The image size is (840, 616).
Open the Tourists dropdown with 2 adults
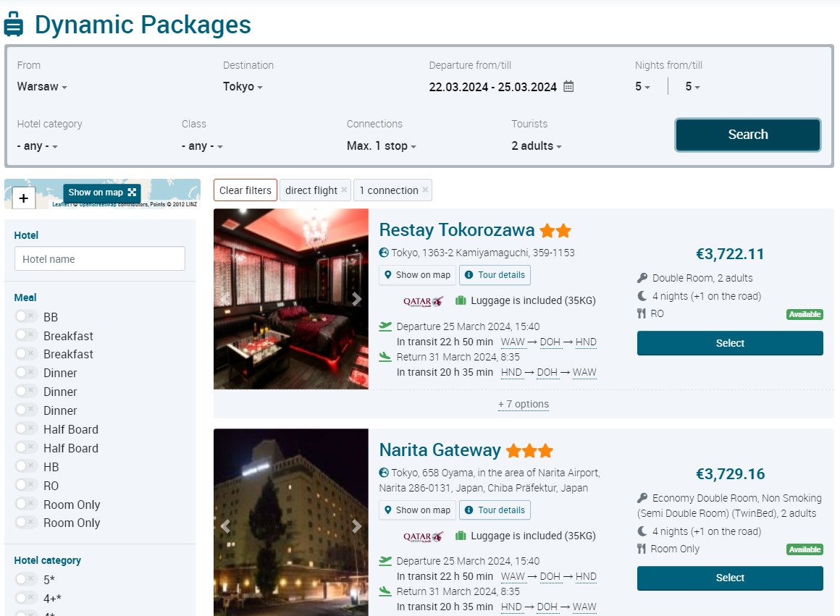[x=537, y=146]
